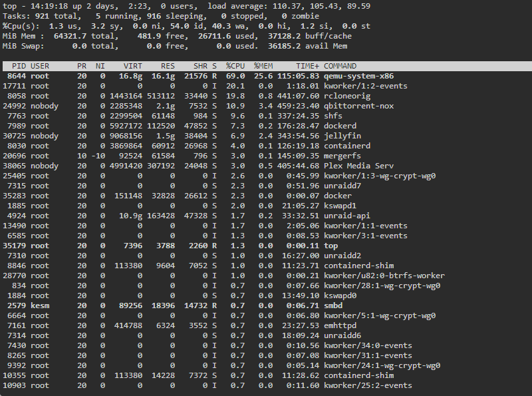The image size is (532, 396).
Task: Select the 40.3 wa CPU value
Action: pos(226,26)
